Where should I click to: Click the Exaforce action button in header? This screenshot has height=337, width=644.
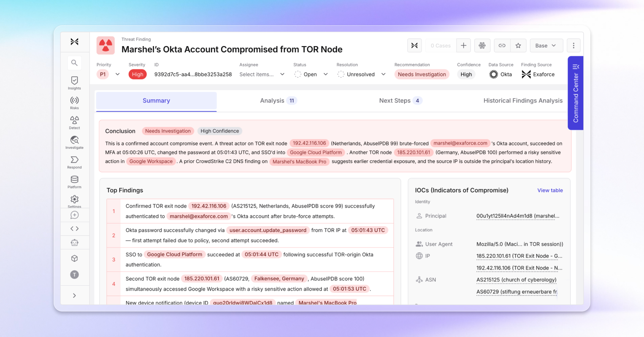click(414, 46)
